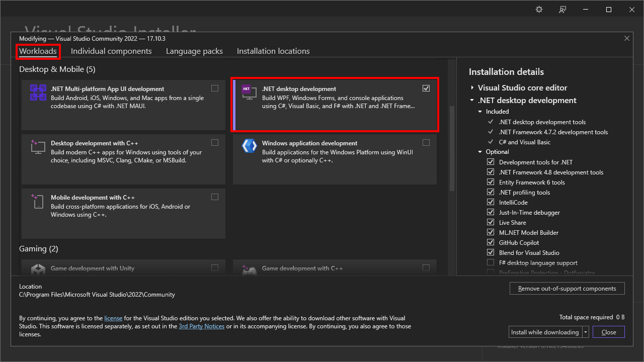Click Remove out-of-support components button
Image resolution: width=644 pixels, height=362 pixels.
pos(567,289)
